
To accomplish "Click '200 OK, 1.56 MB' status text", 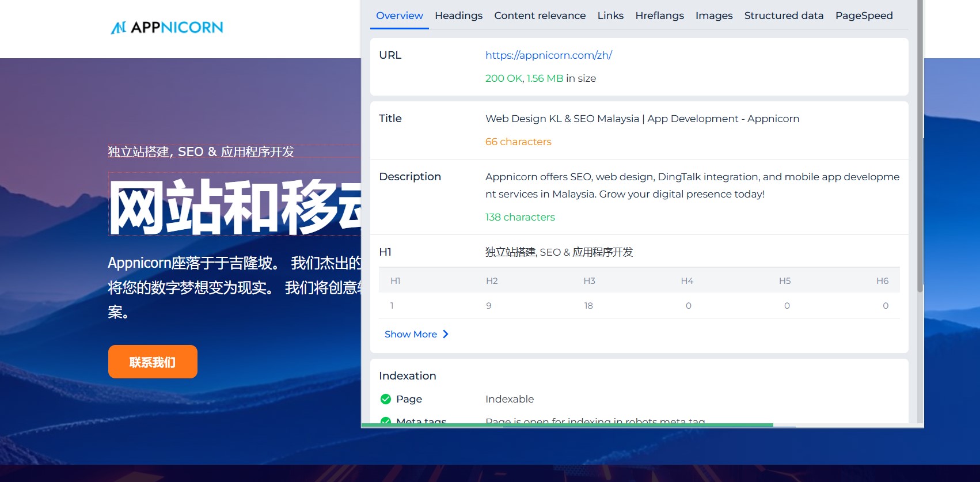I will pos(524,78).
